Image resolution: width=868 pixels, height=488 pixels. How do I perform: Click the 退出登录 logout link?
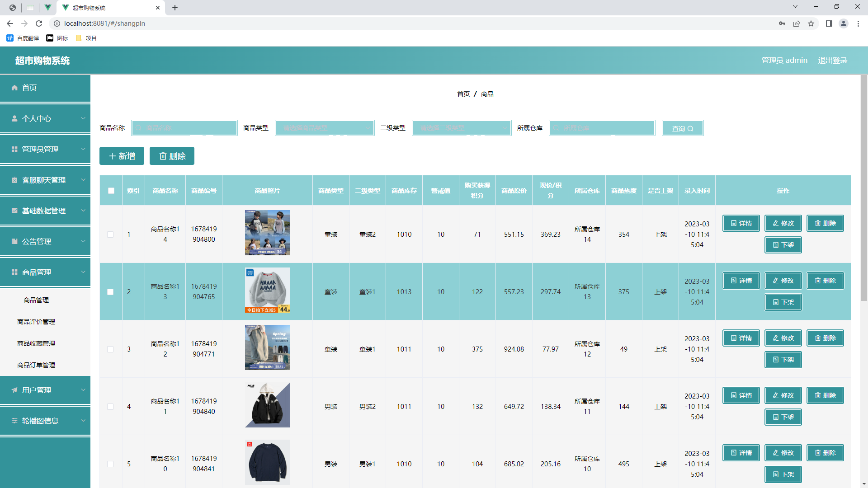[832, 60]
